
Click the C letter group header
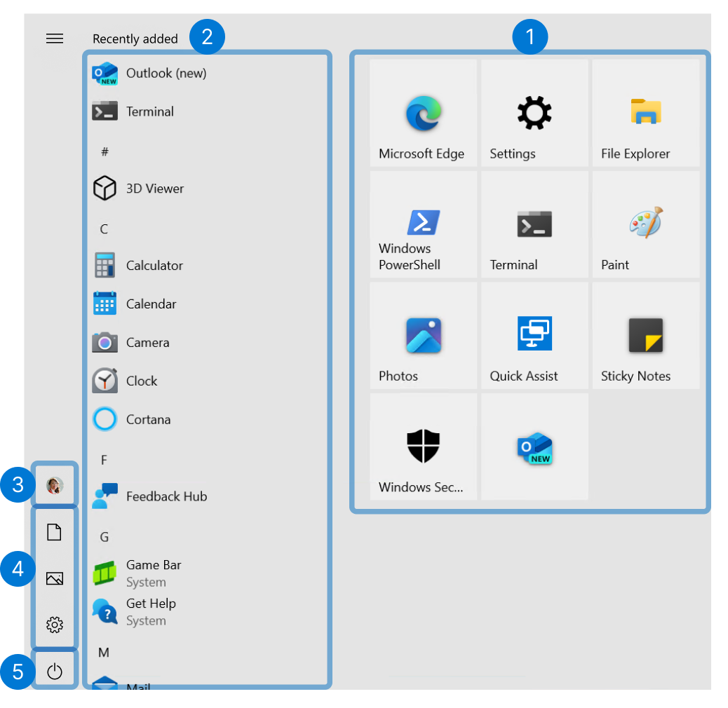pos(104,229)
